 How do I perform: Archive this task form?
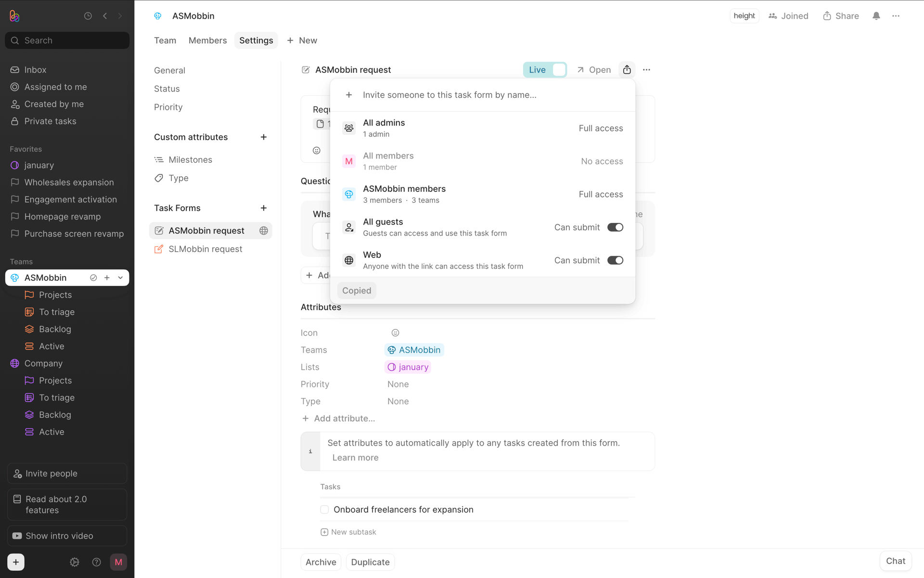(321, 562)
